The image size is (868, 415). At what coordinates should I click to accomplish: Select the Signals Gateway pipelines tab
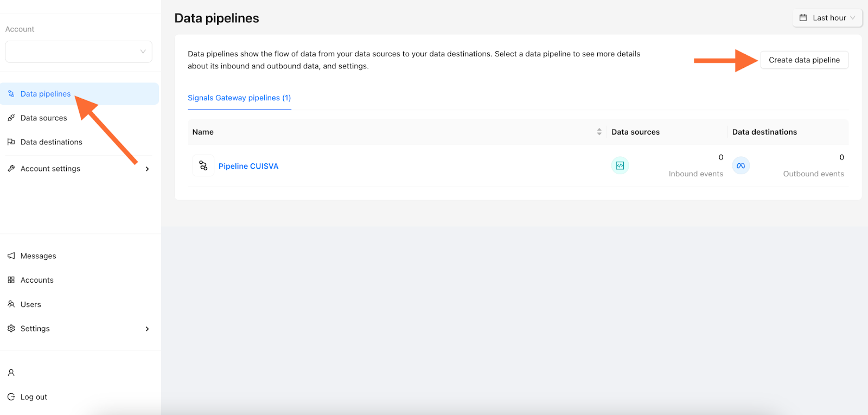coord(239,98)
